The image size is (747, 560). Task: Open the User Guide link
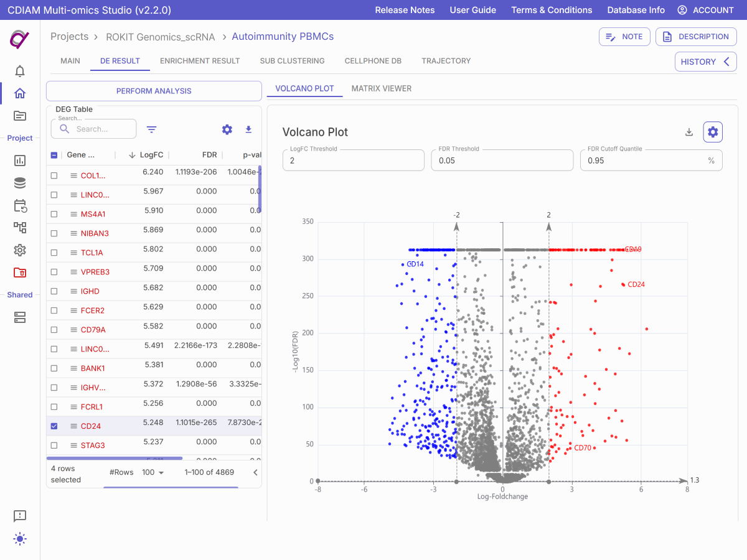click(x=473, y=10)
